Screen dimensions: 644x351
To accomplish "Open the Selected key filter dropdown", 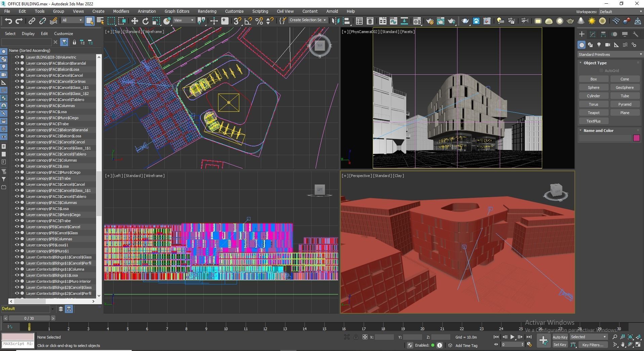I will (x=588, y=337).
